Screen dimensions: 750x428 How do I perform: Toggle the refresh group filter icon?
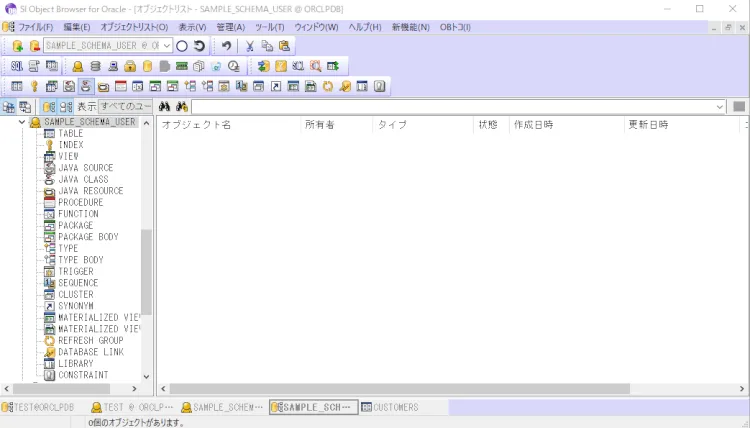point(327,86)
